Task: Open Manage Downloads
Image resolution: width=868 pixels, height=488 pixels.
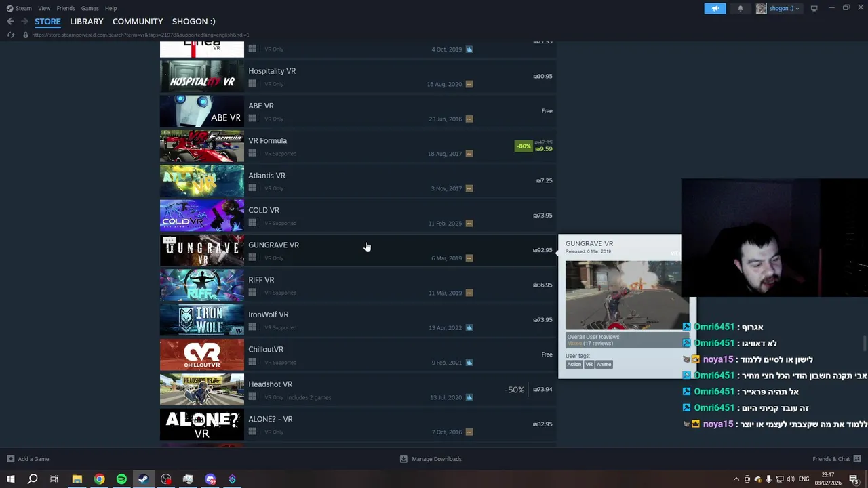Action: click(x=431, y=459)
